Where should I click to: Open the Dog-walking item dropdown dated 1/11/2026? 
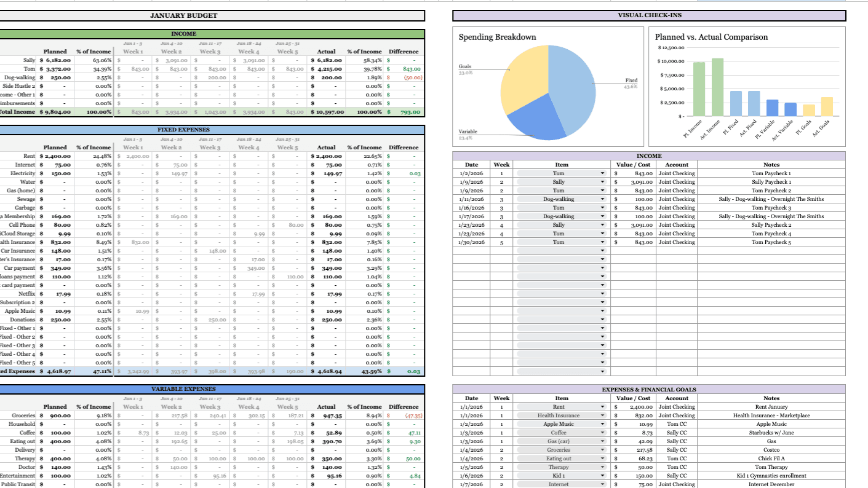(x=602, y=199)
